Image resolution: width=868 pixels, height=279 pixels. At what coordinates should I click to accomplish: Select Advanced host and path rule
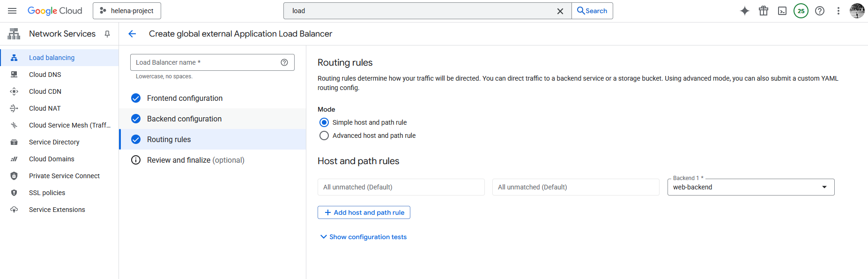pos(324,136)
